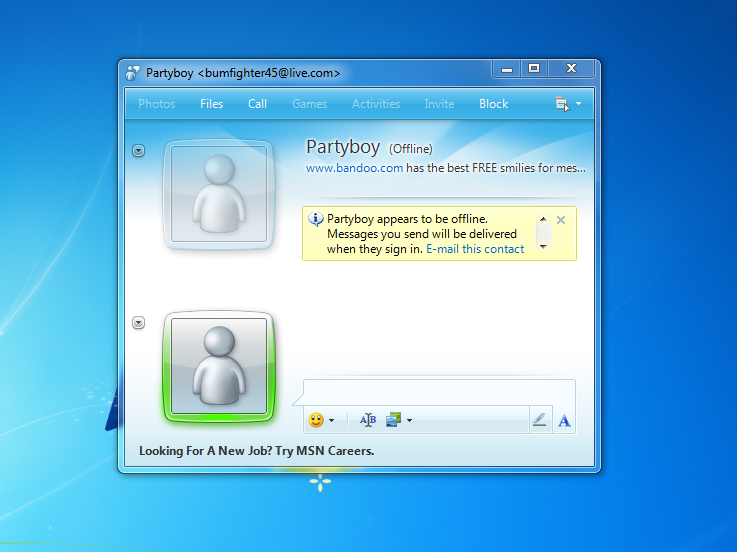
Task: Open the Games menu
Action: [x=309, y=104]
